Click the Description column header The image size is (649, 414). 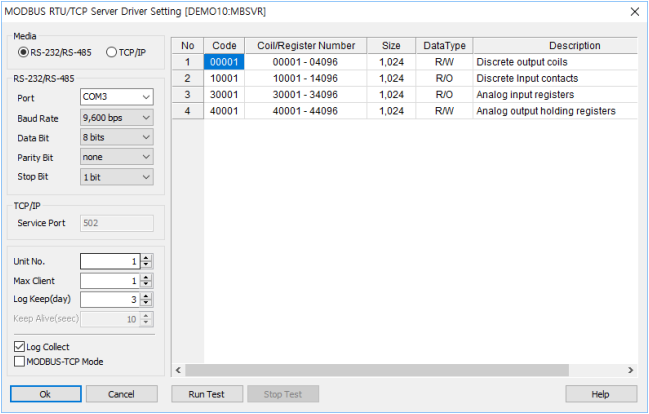[555, 46]
